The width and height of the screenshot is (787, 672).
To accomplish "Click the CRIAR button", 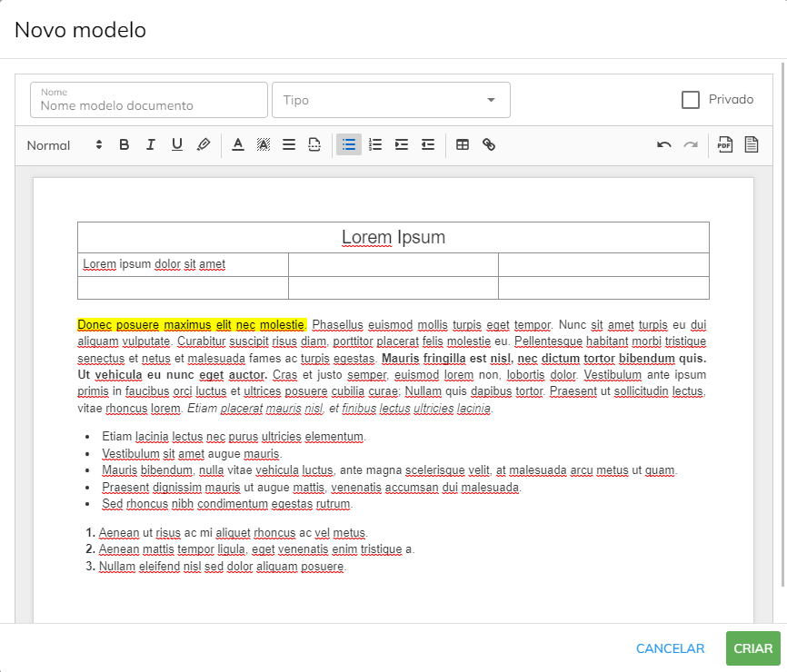I will (752, 648).
